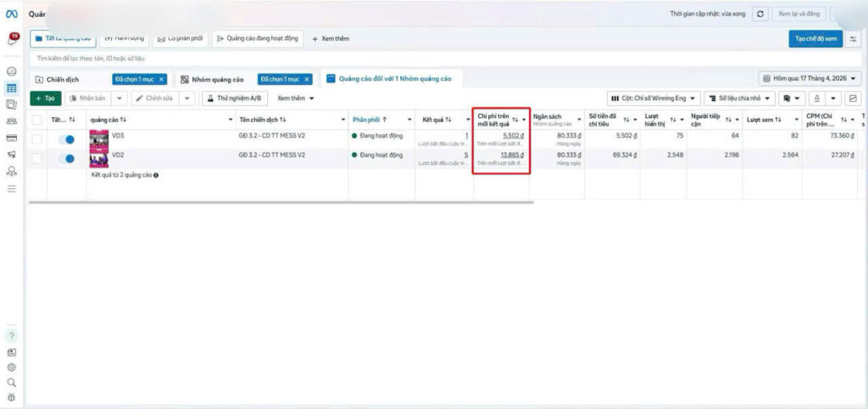The image size is (868, 409).
Task: Open the Số liệu chia nhỏ dropdown
Action: coord(739,98)
